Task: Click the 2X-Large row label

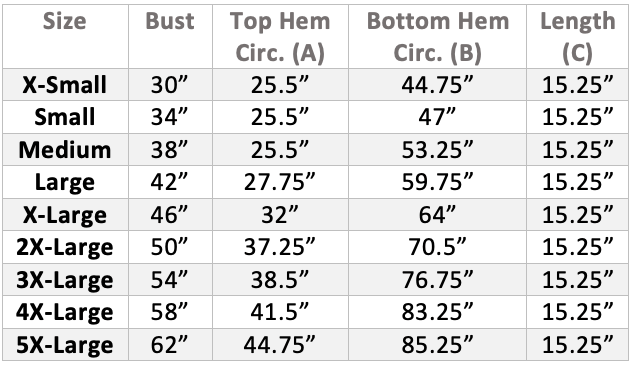Action: click(x=65, y=248)
